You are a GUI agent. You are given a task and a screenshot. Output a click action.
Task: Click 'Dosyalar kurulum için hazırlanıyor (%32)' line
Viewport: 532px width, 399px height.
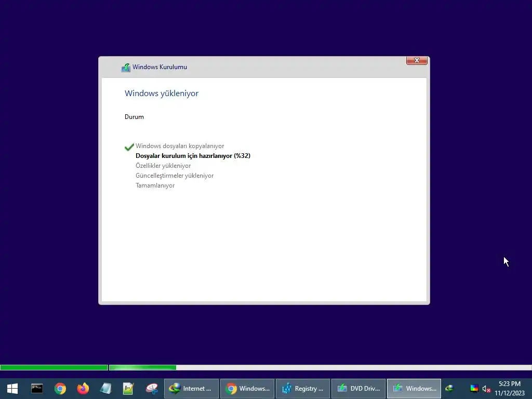click(193, 156)
